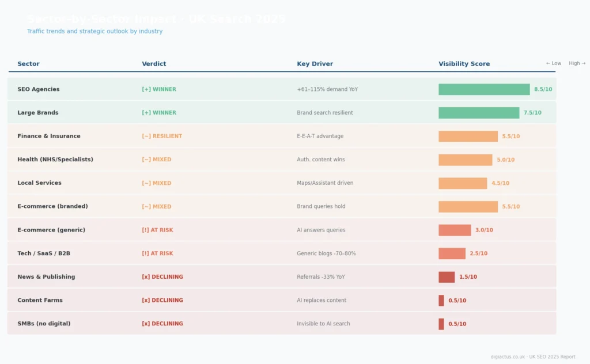
Task: Click the Key Driver column header
Action: click(315, 64)
